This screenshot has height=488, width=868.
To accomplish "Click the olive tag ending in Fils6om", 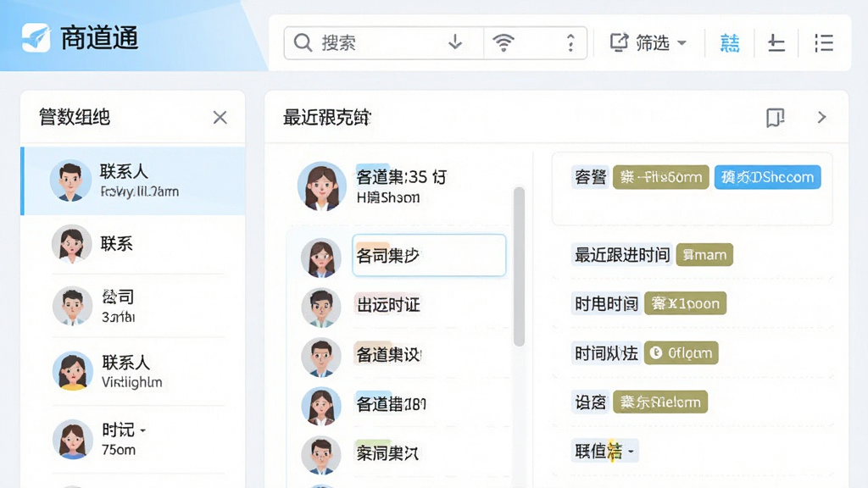I will (x=660, y=177).
